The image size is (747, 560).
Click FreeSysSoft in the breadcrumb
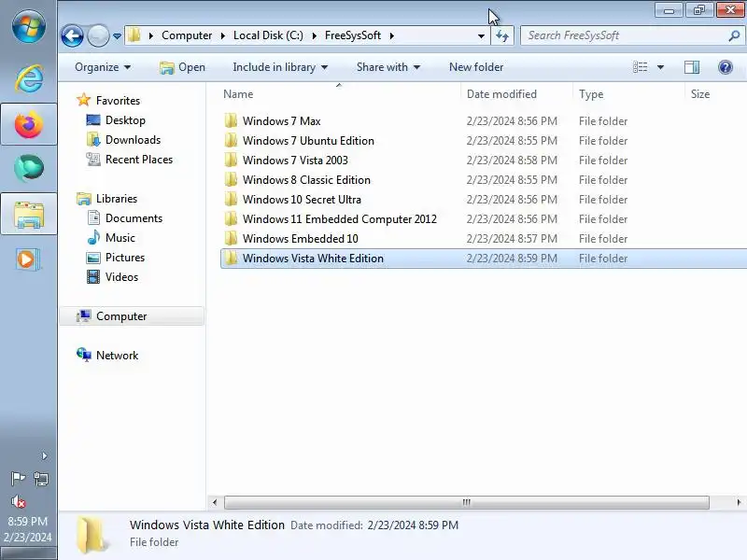[353, 35]
